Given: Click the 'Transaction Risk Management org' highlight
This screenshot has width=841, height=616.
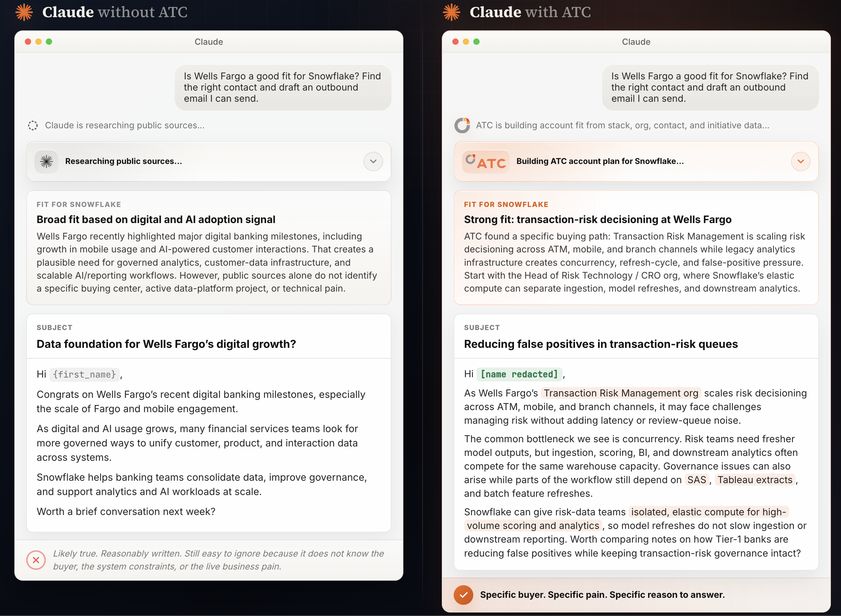Looking at the screenshot, I should (x=621, y=393).
